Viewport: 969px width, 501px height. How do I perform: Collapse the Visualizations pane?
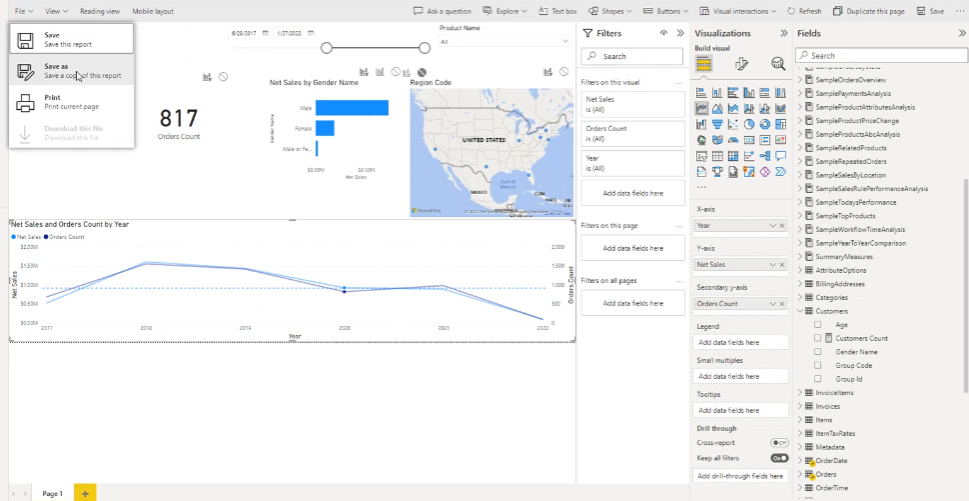784,33
